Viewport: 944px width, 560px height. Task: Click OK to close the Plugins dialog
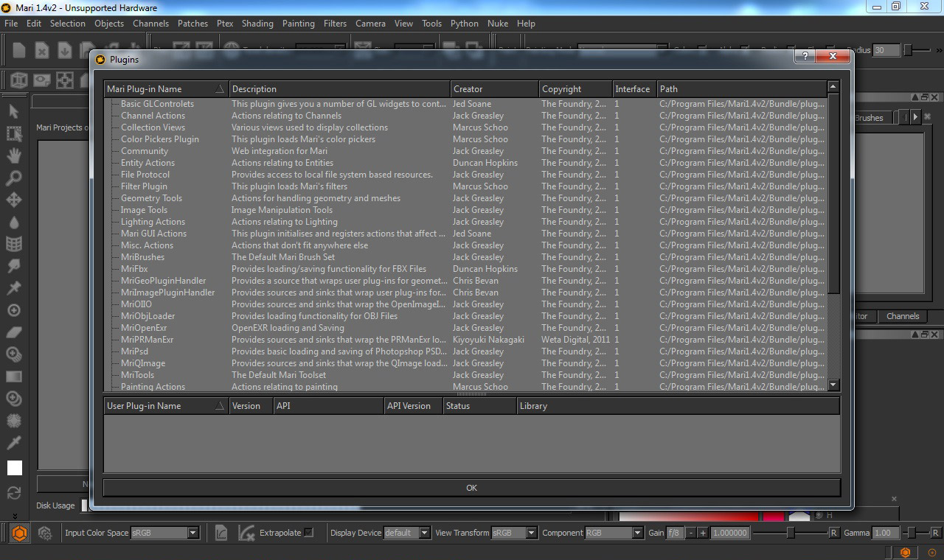[472, 488]
